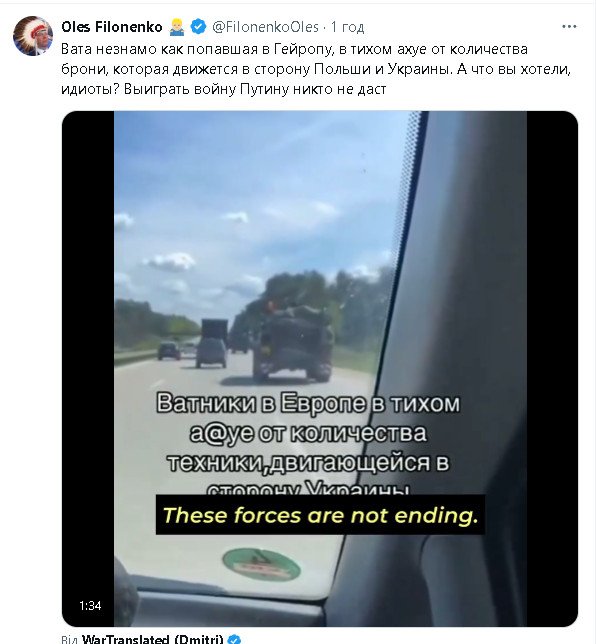This screenshot has width=596, height=644.
Task: Play the video by clicking the military truck
Action: pyautogui.click(x=292, y=343)
